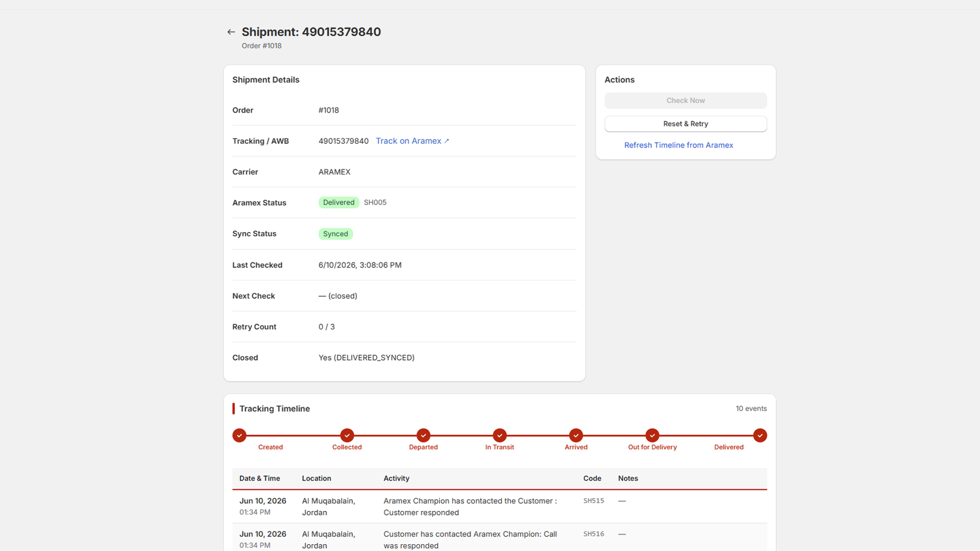980x551 pixels.
Task: Select the Departed timeline step marker
Action: tap(423, 435)
